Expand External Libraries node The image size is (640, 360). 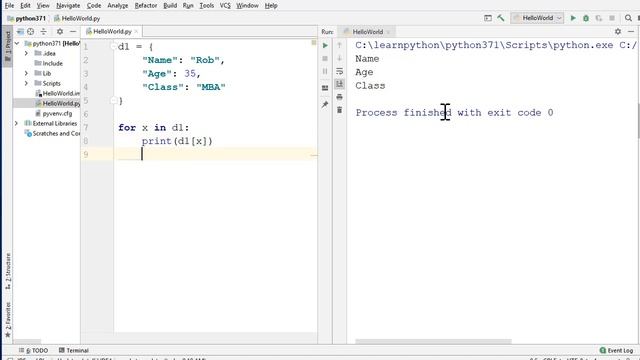click(x=17, y=123)
